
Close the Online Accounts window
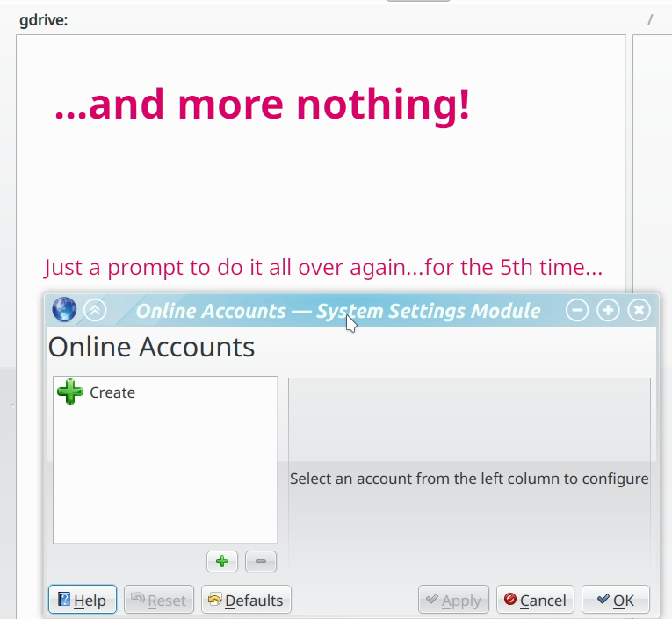[x=639, y=310]
